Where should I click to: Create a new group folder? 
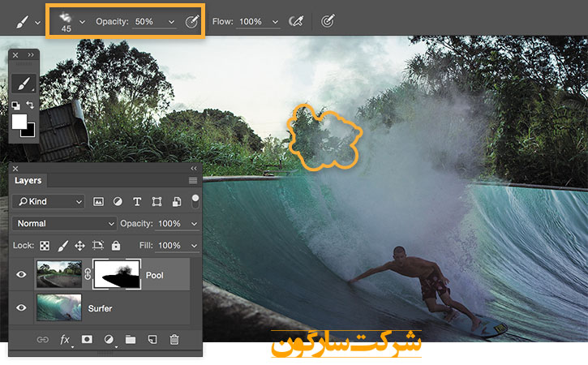pos(131,340)
